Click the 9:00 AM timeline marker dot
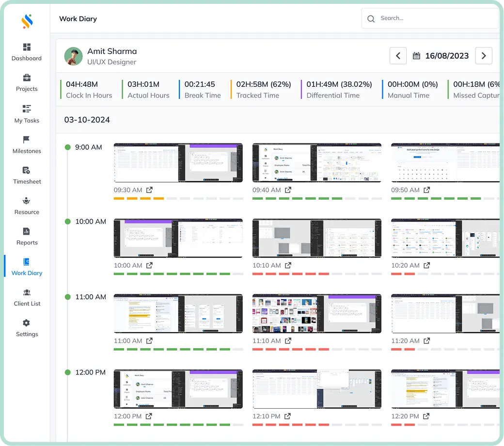The width and height of the screenshot is (504, 446). tap(67, 147)
